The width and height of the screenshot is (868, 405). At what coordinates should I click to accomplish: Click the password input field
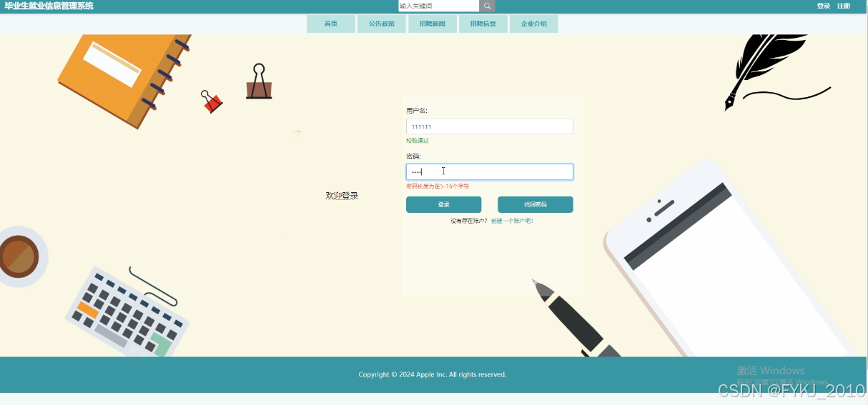pos(490,171)
